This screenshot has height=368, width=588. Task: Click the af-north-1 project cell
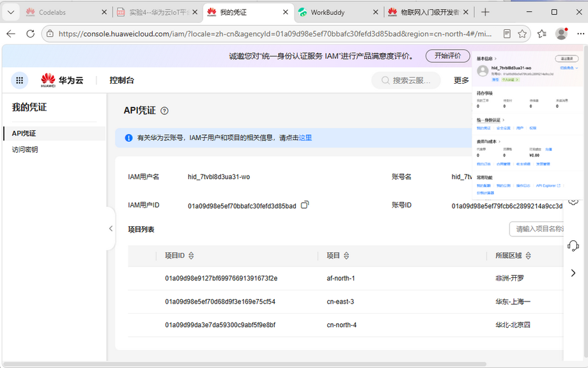341,279
